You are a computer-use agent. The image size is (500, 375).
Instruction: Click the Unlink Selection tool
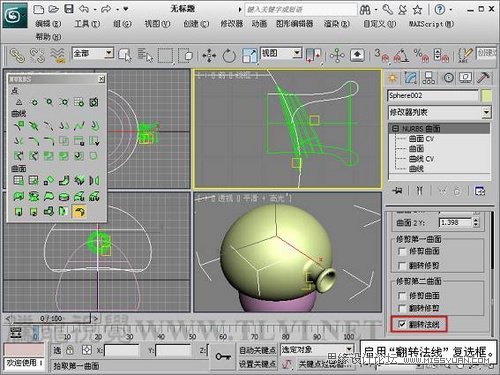(37, 55)
